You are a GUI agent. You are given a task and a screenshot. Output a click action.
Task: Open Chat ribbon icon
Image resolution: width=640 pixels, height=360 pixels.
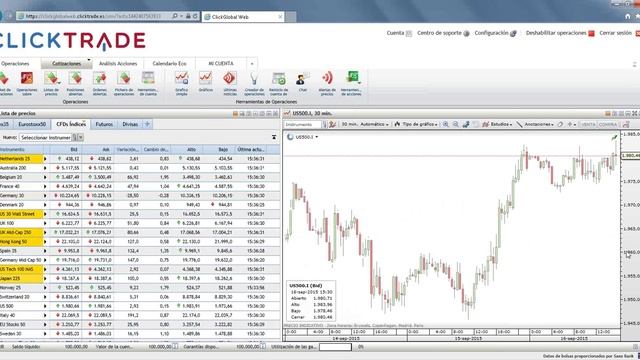[302, 82]
